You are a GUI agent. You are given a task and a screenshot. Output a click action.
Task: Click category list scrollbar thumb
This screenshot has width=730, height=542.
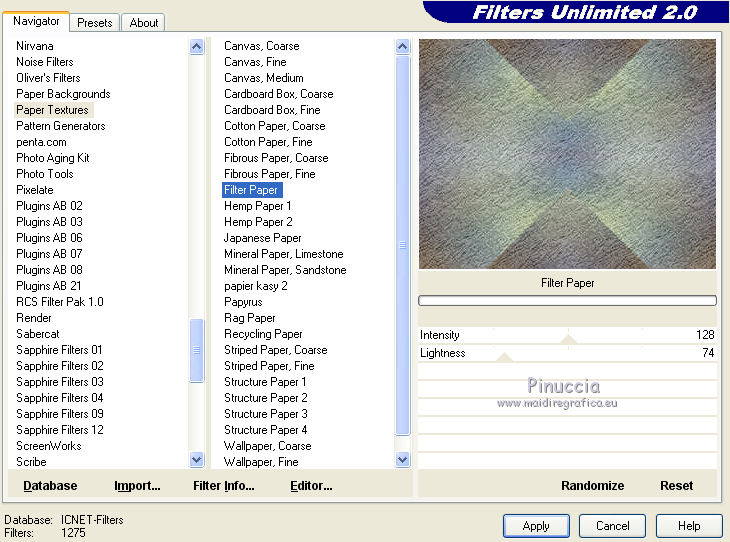[x=197, y=350]
